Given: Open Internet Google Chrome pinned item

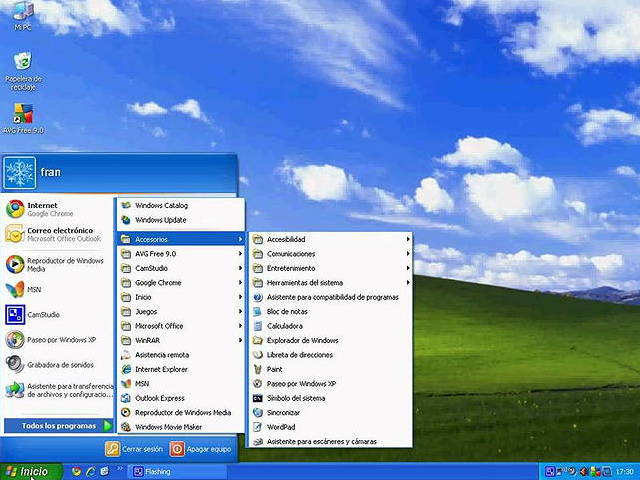Looking at the screenshot, I should coord(57,209).
